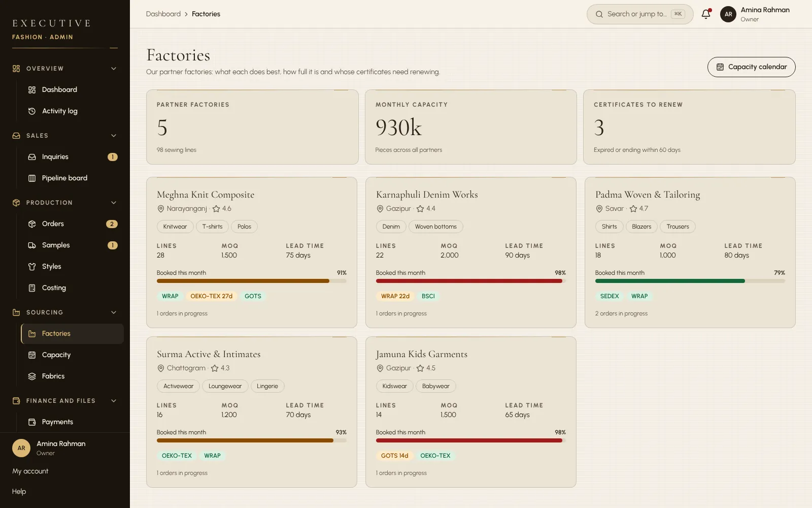Image resolution: width=812 pixels, height=508 pixels.
Task: Open the notifications bell
Action: [706, 14]
